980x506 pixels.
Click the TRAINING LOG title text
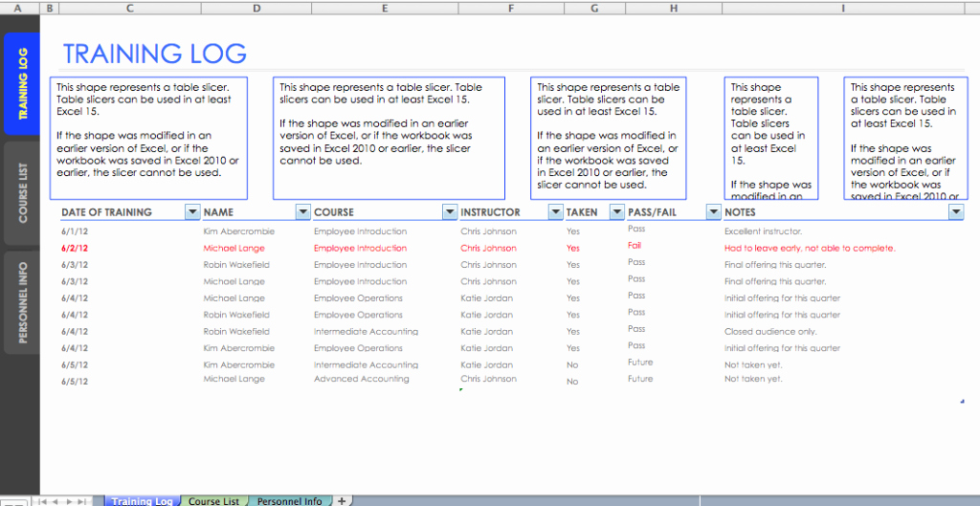[x=155, y=54]
